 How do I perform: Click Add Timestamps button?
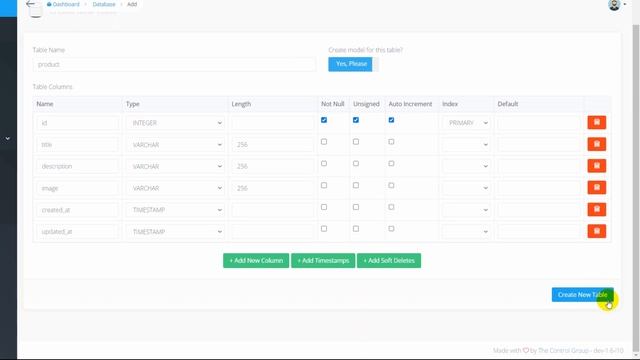pyautogui.click(x=323, y=260)
